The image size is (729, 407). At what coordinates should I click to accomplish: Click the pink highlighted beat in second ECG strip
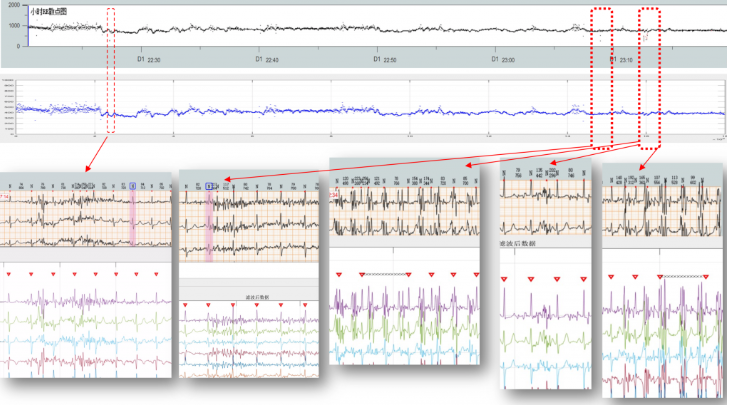tap(209, 225)
